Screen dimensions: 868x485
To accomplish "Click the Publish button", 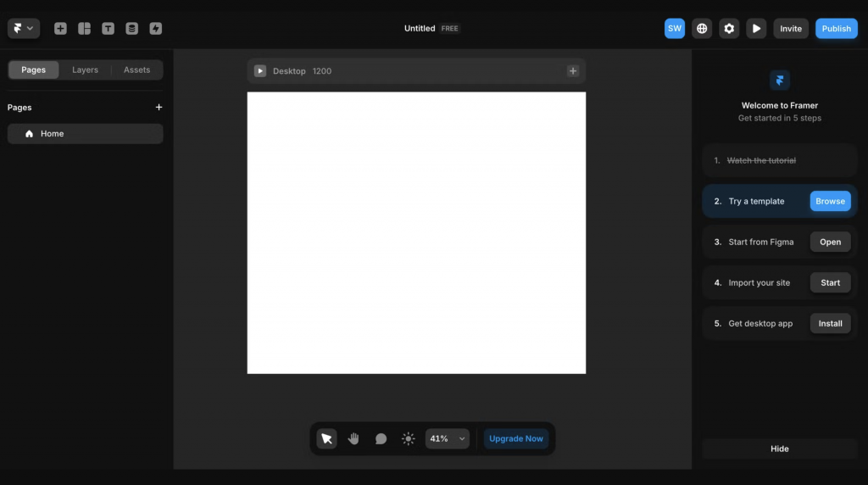I will coord(836,28).
